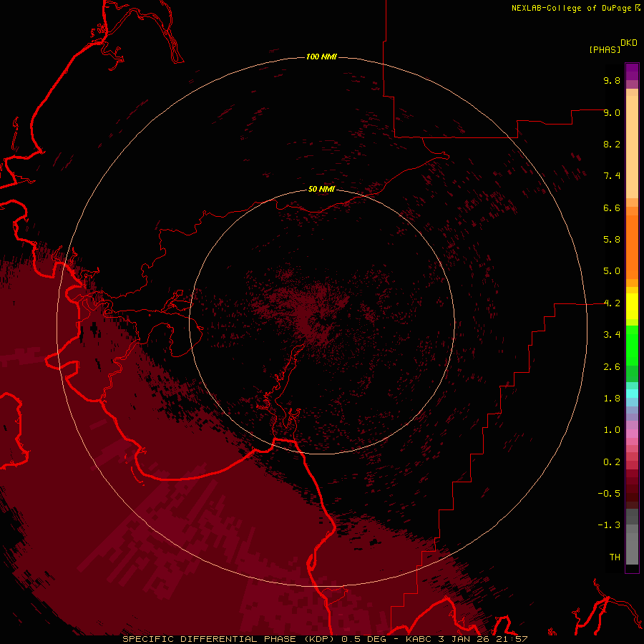The width and height of the screenshot is (644, 644).
Task: Click the cyan color bar segment
Action: [632, 394]
